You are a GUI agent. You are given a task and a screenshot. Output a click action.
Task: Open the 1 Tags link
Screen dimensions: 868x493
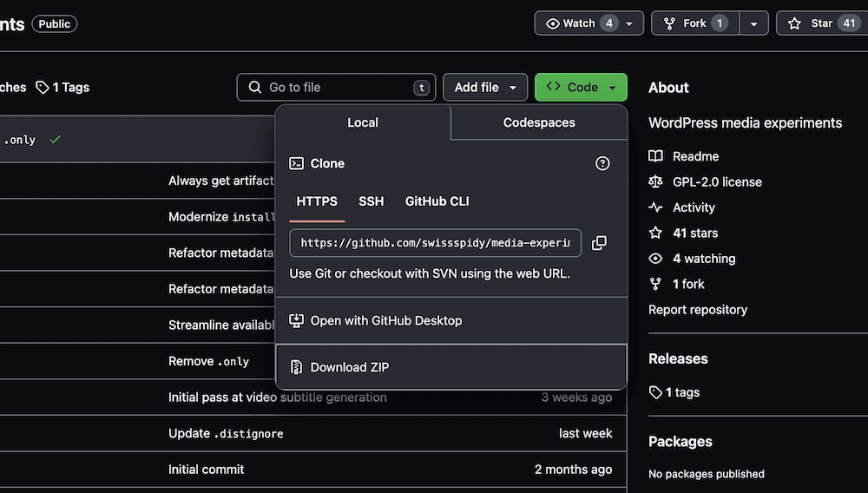click(x=62, y=88)
